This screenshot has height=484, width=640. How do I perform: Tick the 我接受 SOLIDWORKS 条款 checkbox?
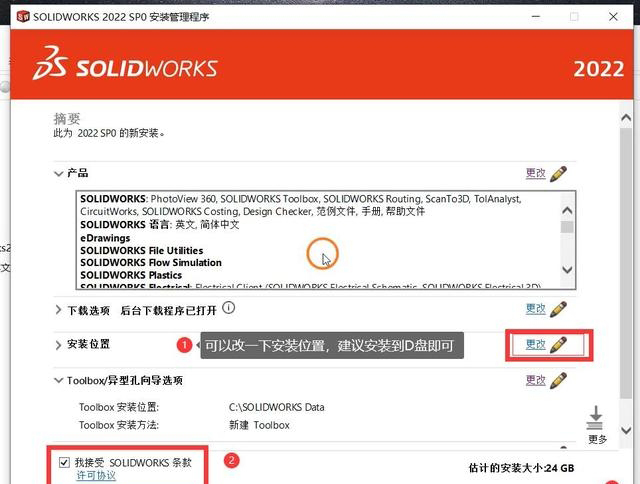[x=65, y=462]
